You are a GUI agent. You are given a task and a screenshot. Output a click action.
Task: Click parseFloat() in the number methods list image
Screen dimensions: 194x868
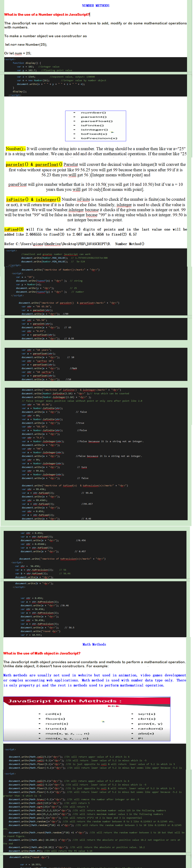click(97, 121)
